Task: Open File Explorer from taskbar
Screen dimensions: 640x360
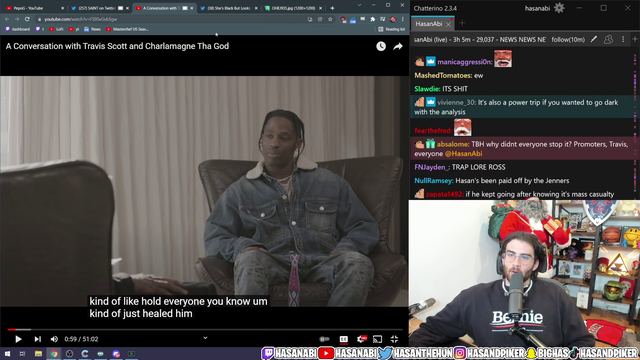Action: [x=38, y=354]
